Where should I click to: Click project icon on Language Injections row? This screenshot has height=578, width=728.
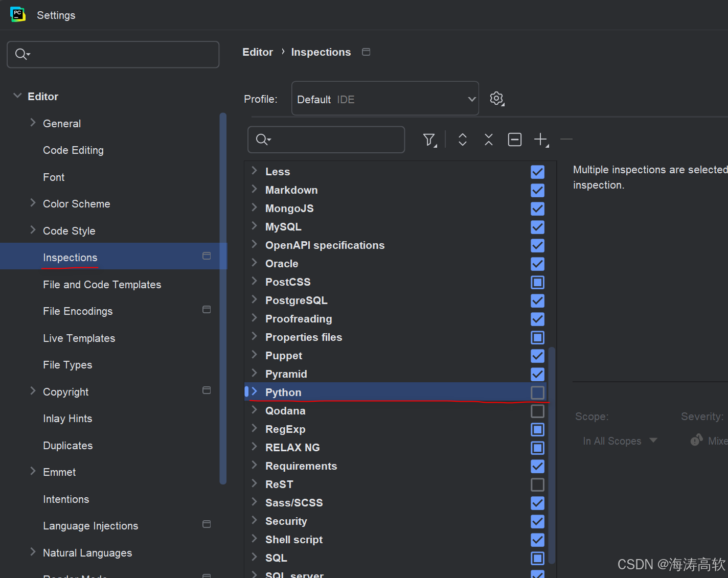(x=207, y=524)
